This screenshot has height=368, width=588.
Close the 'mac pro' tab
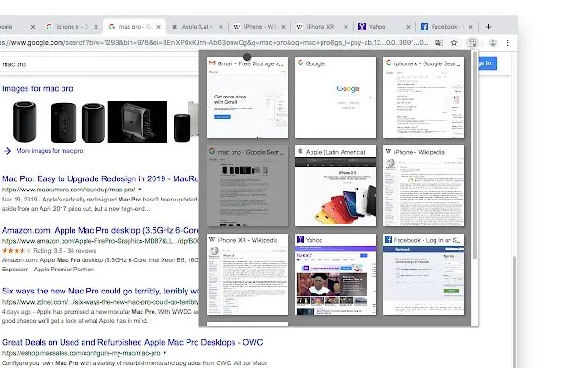(158, 27)
